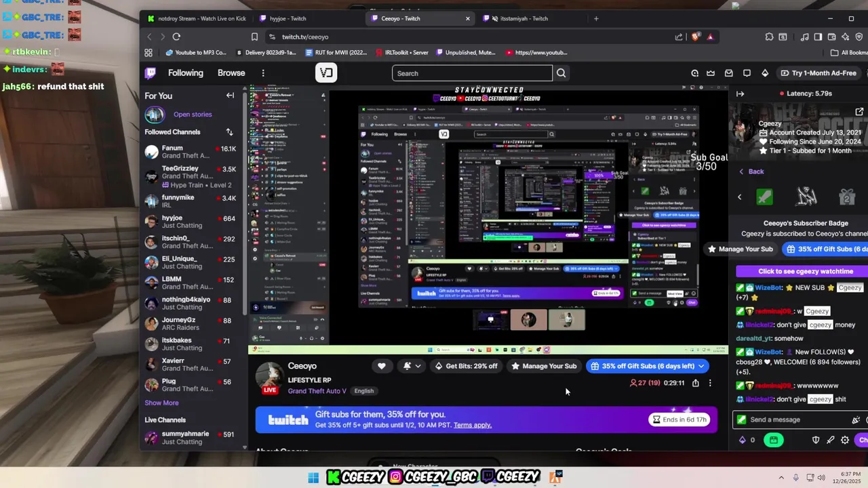Image resolution: width=868 pixels, height=488 pixels.
Task: Click the Brave Shields lion icon
Action: (696, 37)
